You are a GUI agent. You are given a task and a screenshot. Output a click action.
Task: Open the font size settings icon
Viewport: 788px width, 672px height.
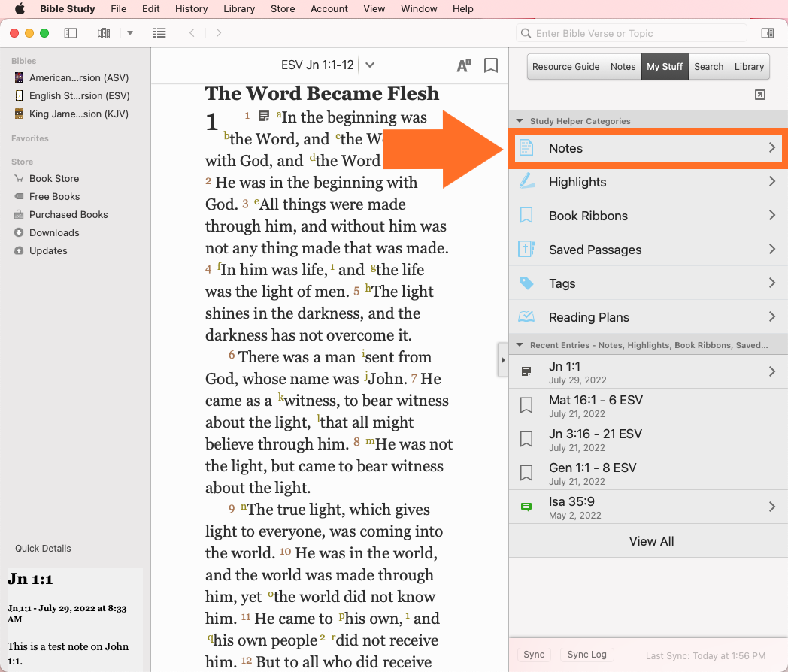pyautogui.click(x=464, y=65)
